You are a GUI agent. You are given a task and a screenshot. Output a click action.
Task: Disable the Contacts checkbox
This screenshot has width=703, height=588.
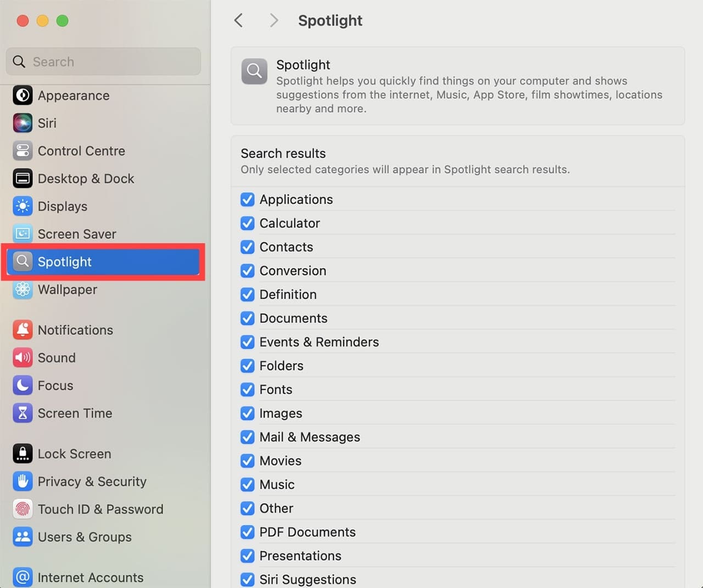pos(248,247)
